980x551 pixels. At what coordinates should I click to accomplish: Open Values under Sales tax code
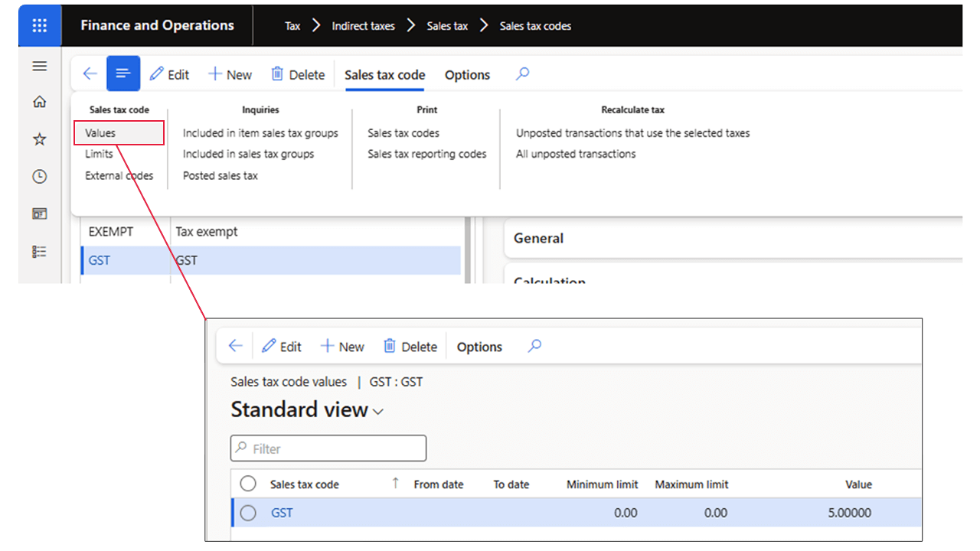click(119, 132)
